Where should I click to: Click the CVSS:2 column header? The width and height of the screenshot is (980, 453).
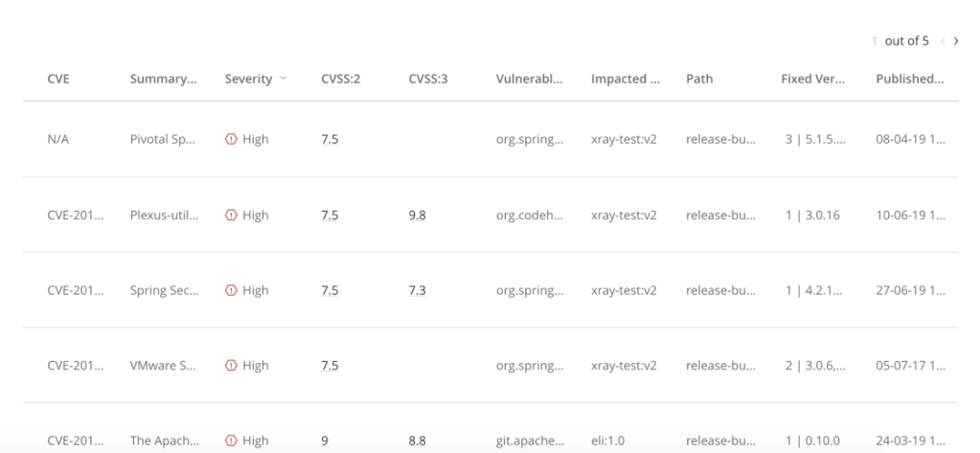[339, 79]
